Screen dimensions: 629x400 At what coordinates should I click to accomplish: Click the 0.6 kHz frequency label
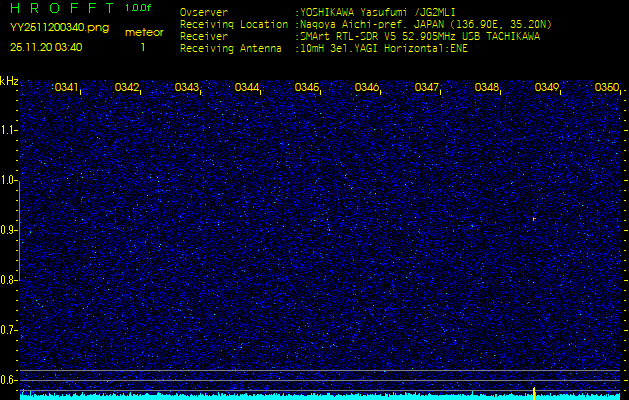pos(9,379)
